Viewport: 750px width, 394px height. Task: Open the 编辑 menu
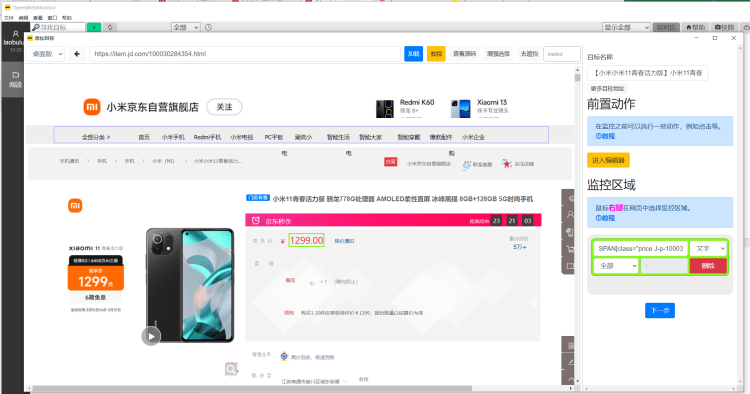click(x=23, y=18)
